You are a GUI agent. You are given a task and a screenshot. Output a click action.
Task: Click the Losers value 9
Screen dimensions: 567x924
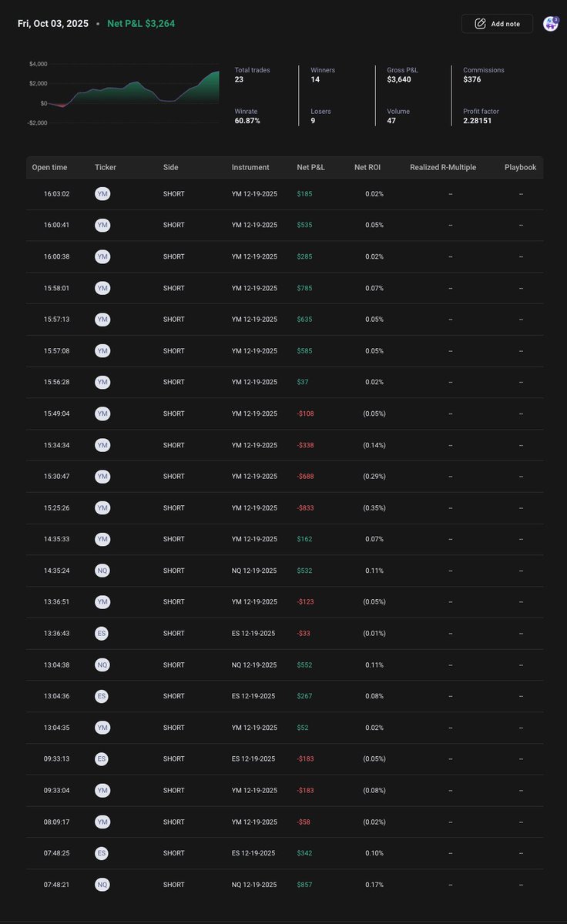point(313,121)
